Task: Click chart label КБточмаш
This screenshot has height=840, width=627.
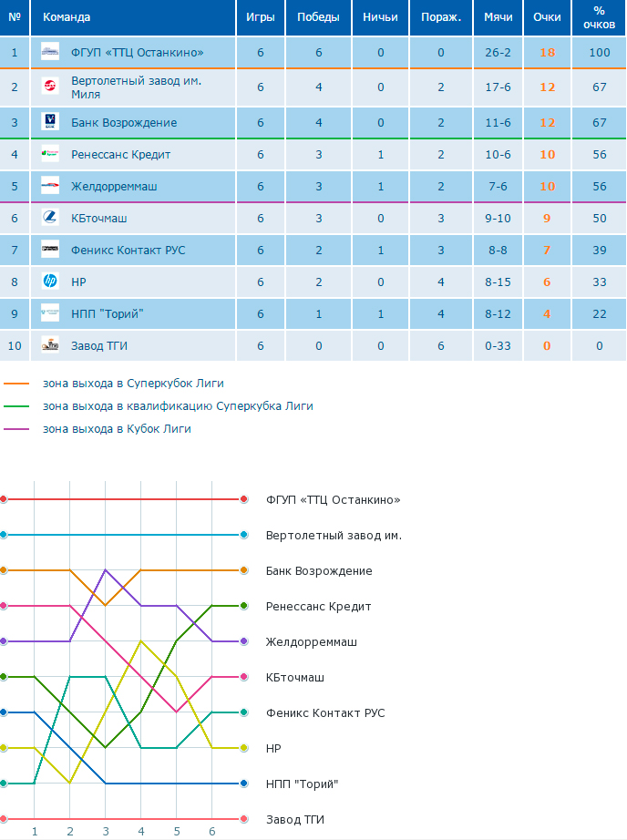Action: 294,678
